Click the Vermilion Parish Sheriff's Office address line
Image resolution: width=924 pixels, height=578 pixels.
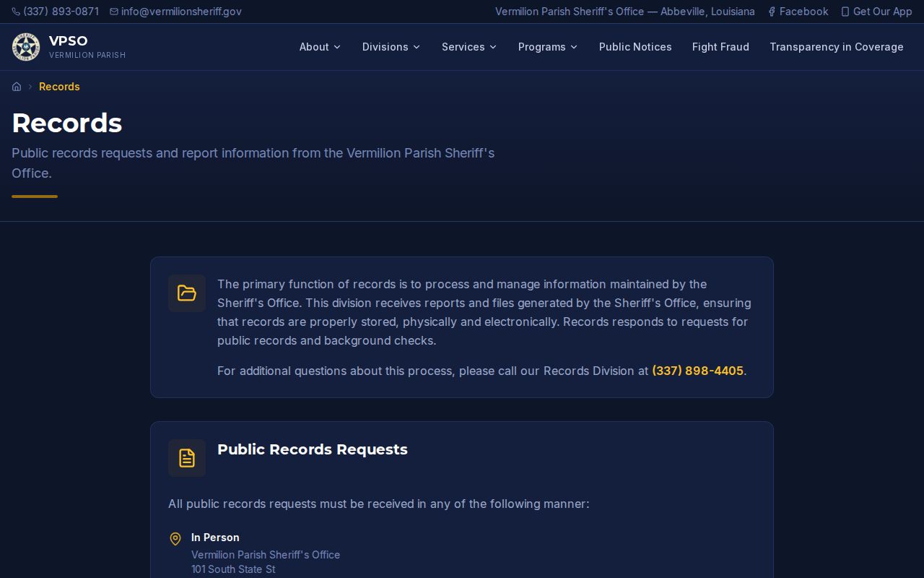coord(266,555)
